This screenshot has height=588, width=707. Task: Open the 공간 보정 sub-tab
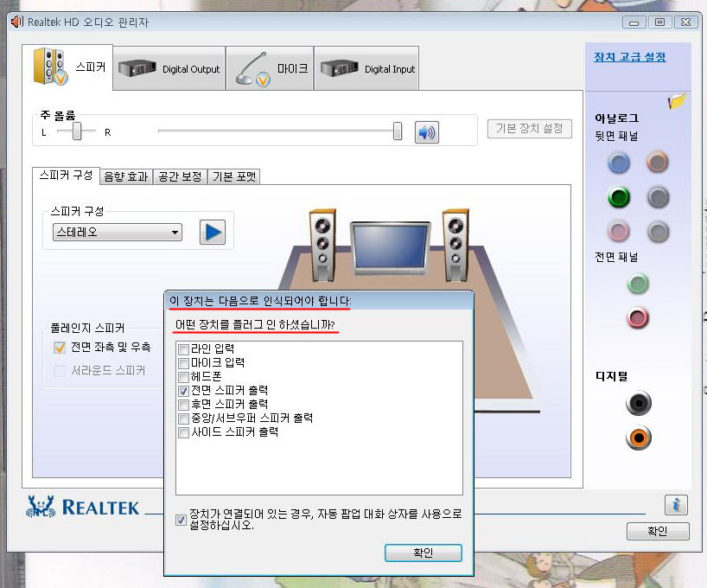click(180, 176)
